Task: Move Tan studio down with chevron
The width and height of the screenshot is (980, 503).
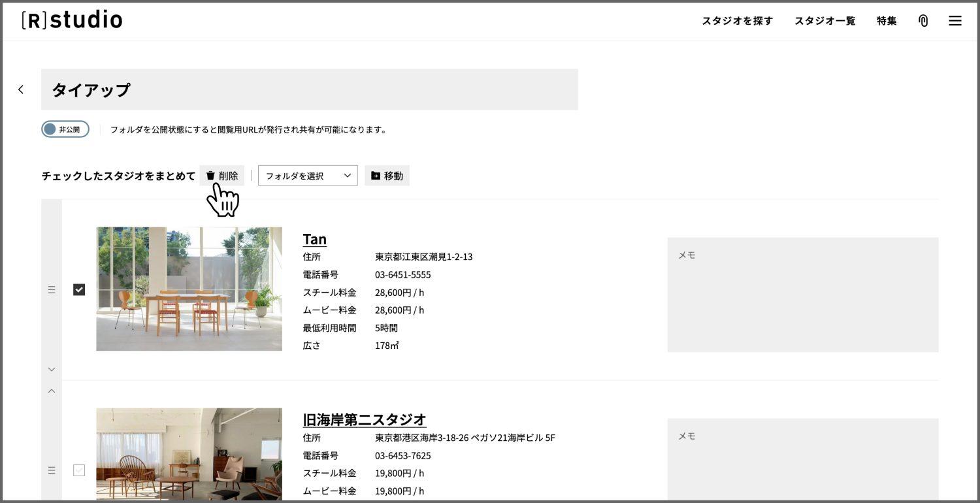Action: click(52, 370)
